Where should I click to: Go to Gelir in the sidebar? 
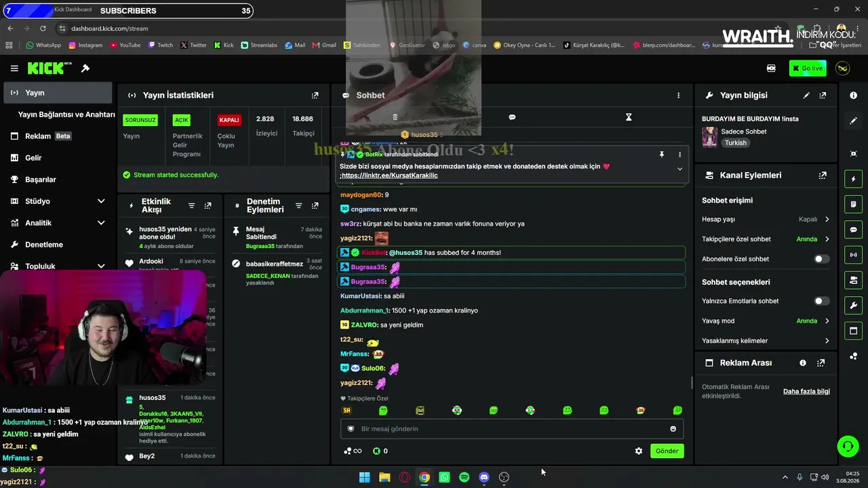[58, 158]
